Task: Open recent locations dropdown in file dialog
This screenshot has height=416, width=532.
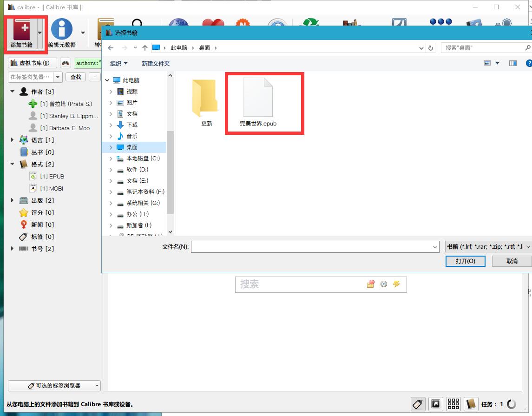Action: click(x=135, y=48)
